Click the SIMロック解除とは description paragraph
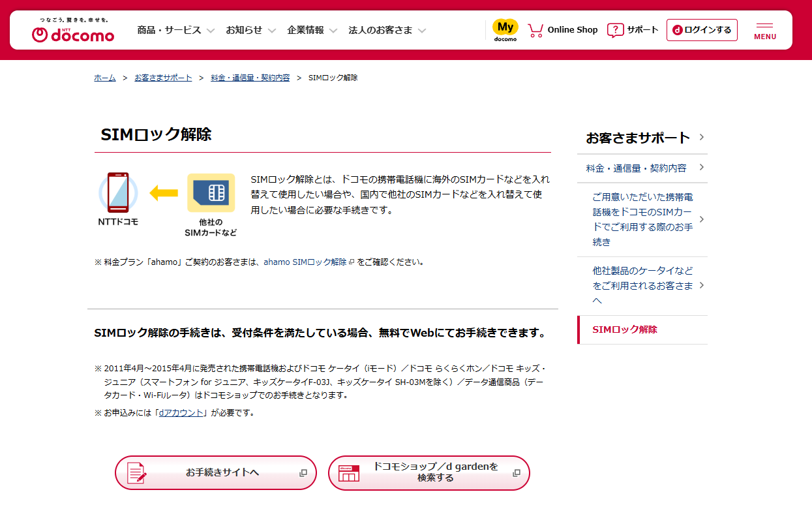 tap(400, 194)
